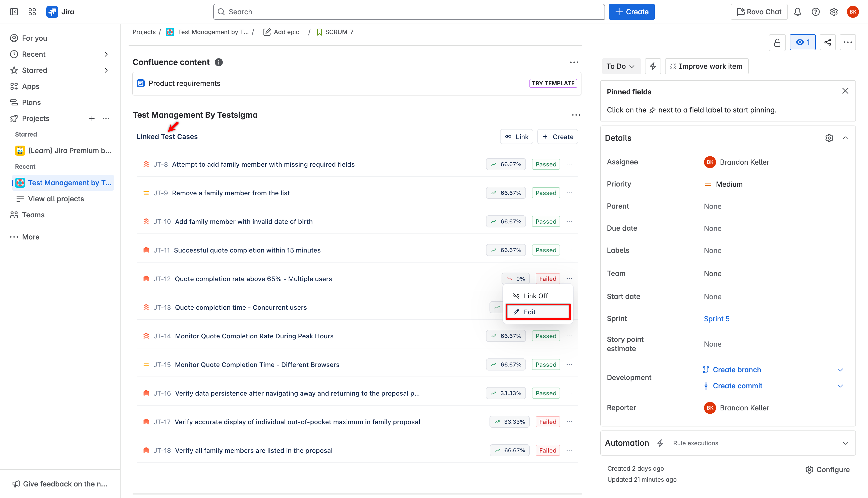The image size is (868, 498).
Task: Open the To Do status dropdown
Action: pos(621,66)
